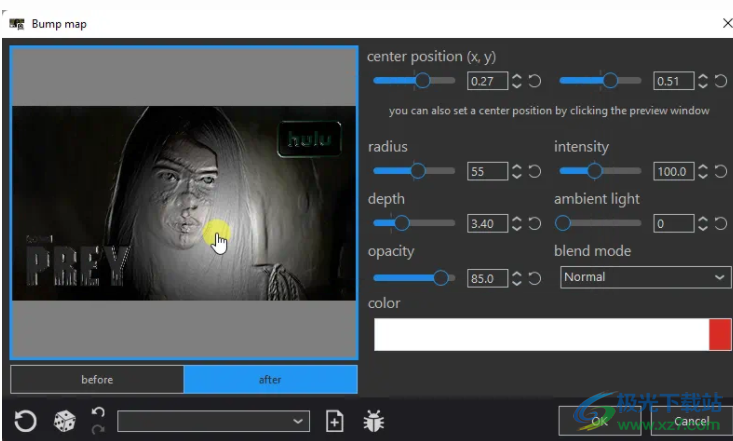
Task: Reset center position x value
Action: 535,81
